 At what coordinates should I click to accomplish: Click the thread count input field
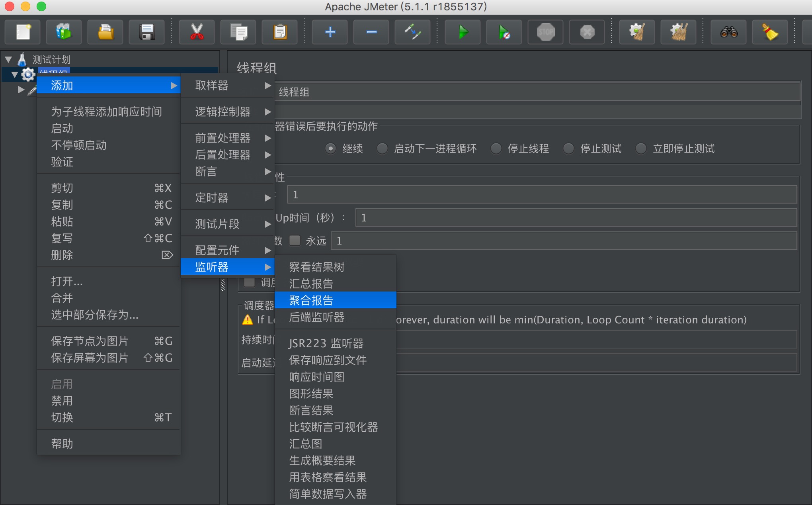click(x=542, y=194)
